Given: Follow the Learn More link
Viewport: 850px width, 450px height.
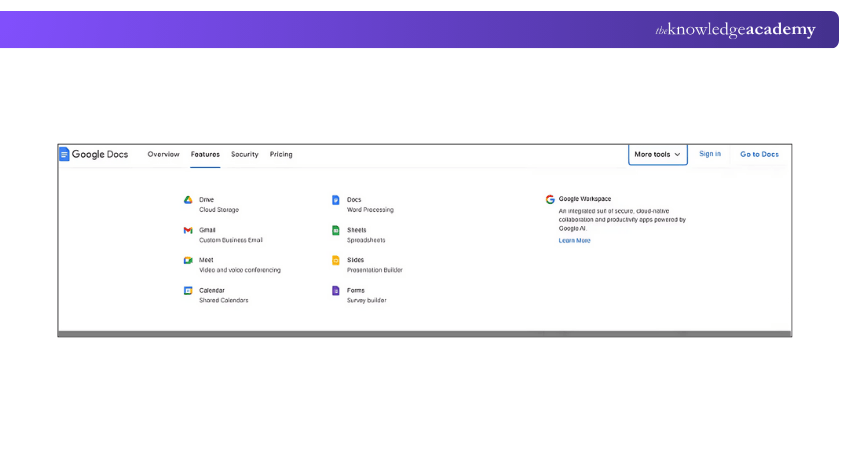Looking at the screenshot, I should [x=574, y=241].
